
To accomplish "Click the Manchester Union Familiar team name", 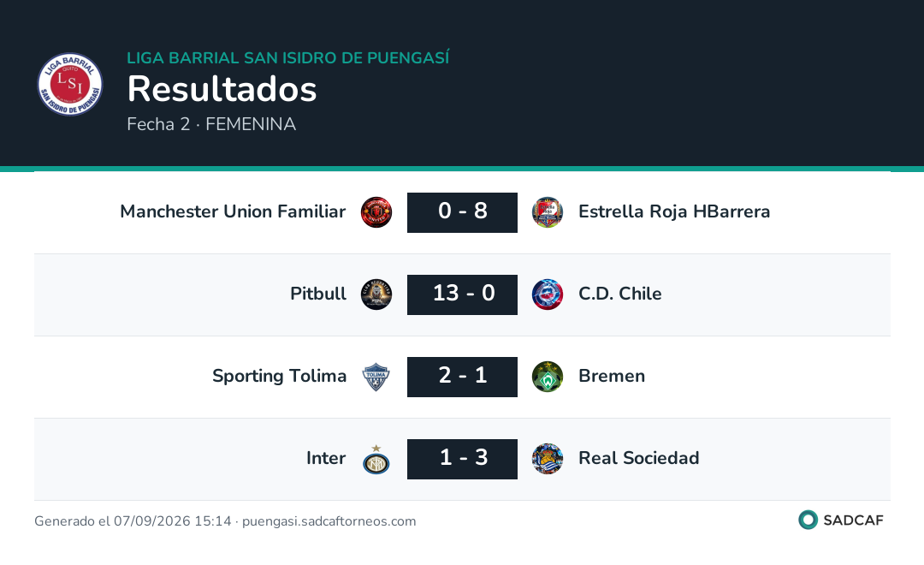I will coord(233,211).
